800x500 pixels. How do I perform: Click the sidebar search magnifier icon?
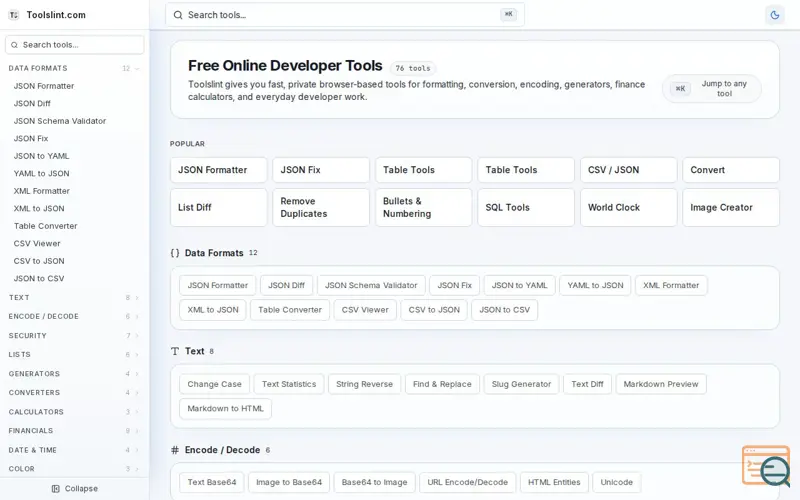(14, 45)
